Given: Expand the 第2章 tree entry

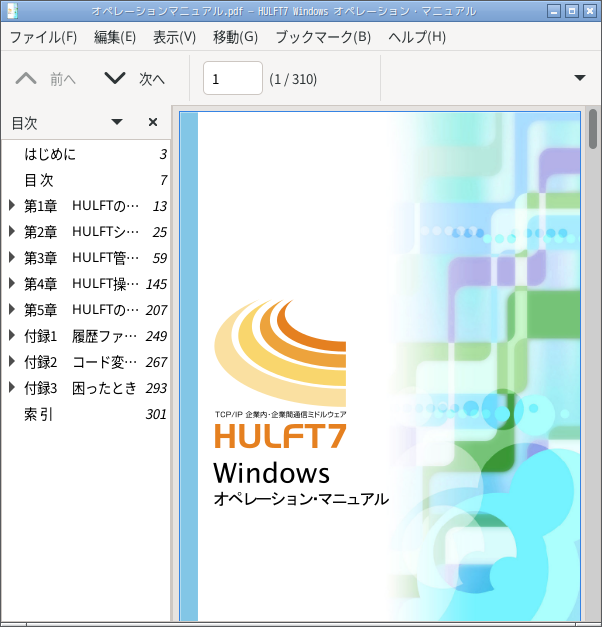Looking at the screenshot, I should 12,232.
